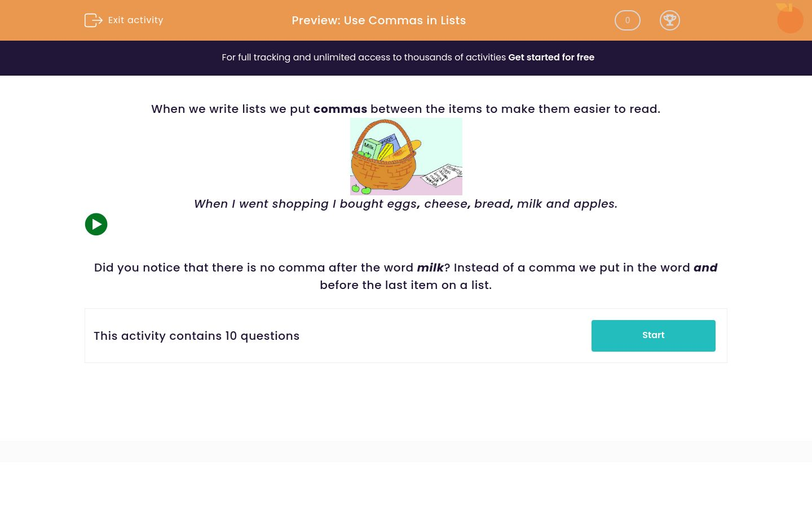Click the text This activity contains 10 questions
The image size is (812, 508).
(x=196, y=336)
